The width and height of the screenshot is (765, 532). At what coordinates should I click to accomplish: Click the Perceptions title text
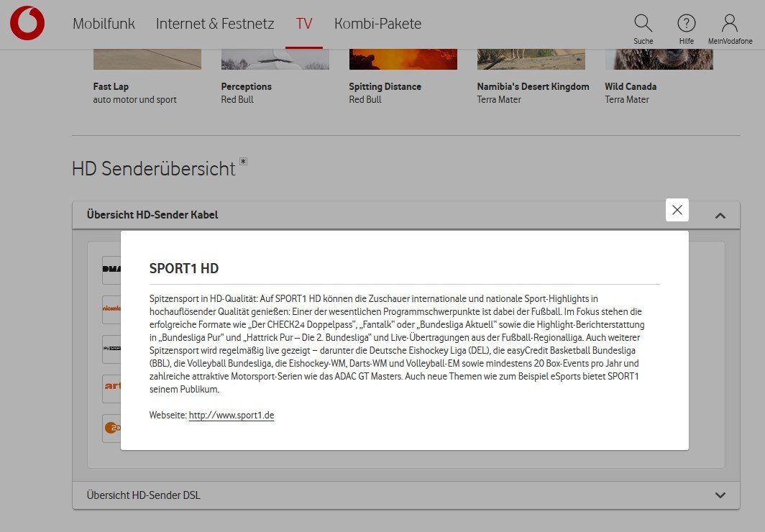coord(247,86)
